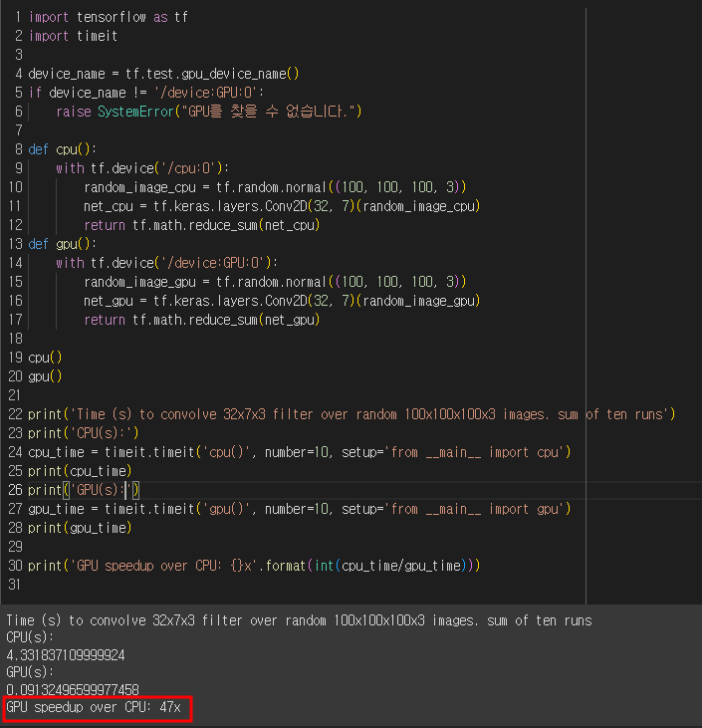Click the 'gpu()' call on line 20

point(45,376)
